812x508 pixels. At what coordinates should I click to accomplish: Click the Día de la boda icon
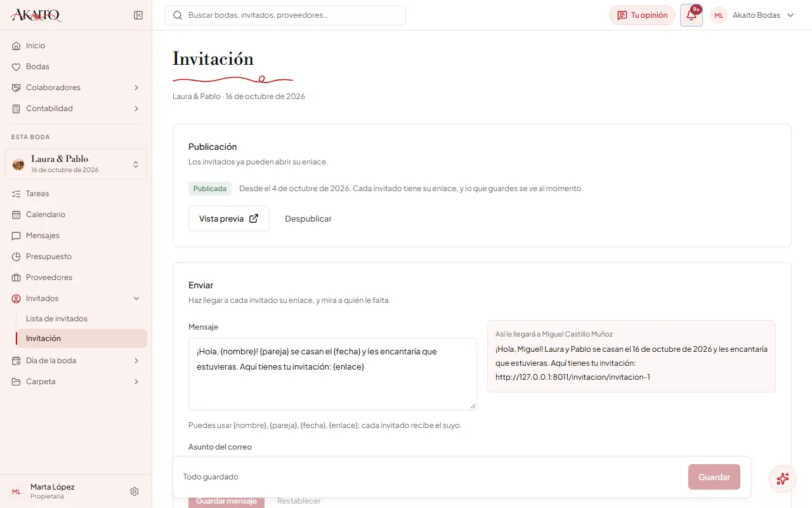click(x=16, y=361)
